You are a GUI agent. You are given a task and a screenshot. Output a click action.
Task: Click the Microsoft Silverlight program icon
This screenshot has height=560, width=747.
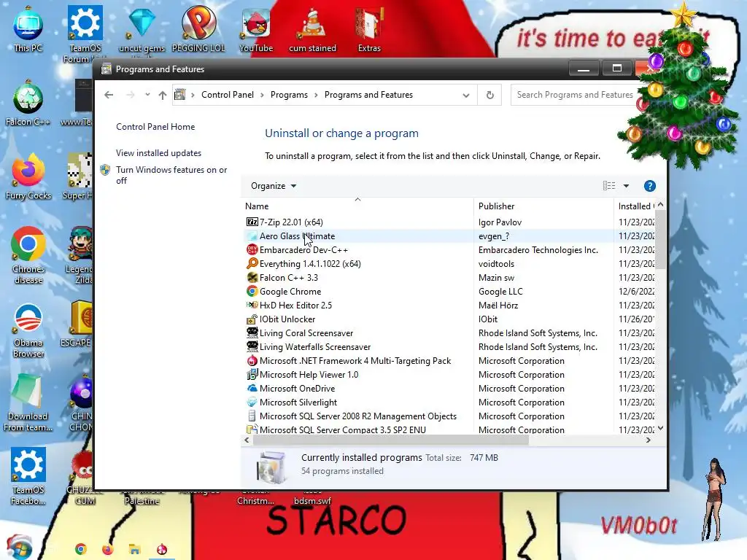[x=252, y=402]
